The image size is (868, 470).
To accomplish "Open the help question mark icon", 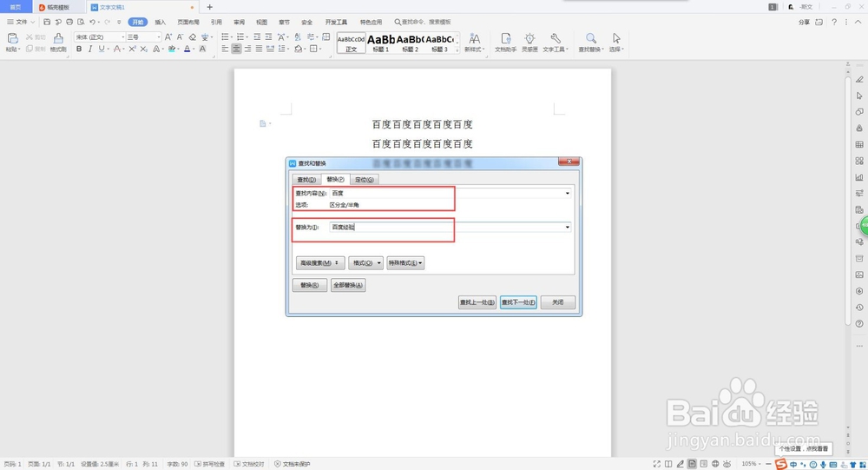I will 834,23.
